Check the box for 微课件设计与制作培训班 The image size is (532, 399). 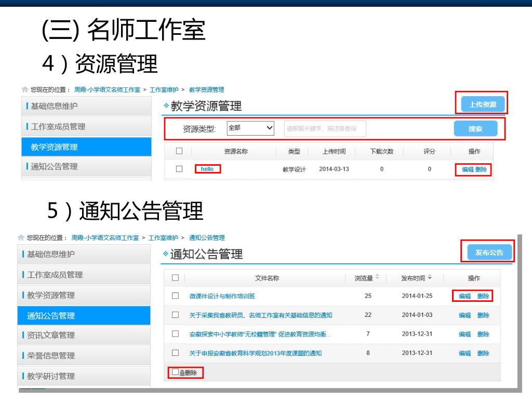[x=175, y=296]
